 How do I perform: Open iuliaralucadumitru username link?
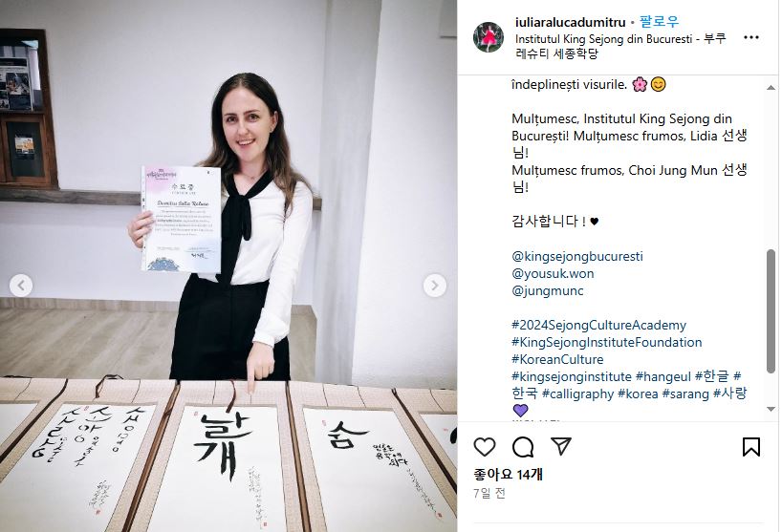point(571,22)
